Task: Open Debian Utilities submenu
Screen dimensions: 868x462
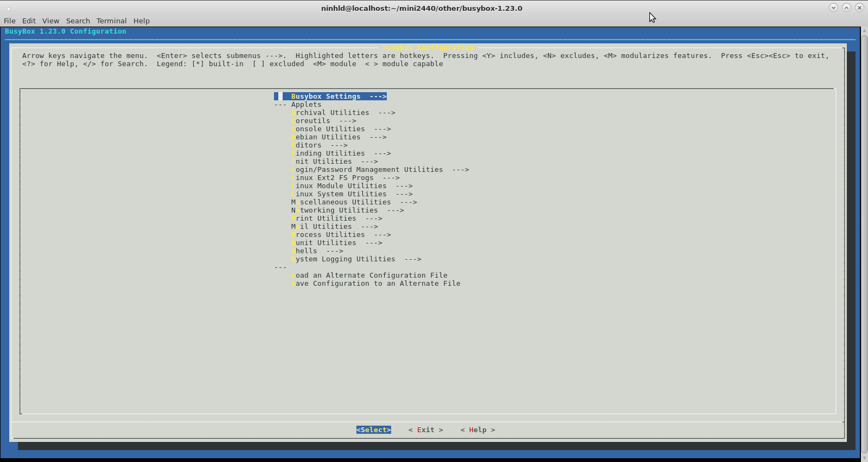Action: pyautogui.click(x=339, y=137)
